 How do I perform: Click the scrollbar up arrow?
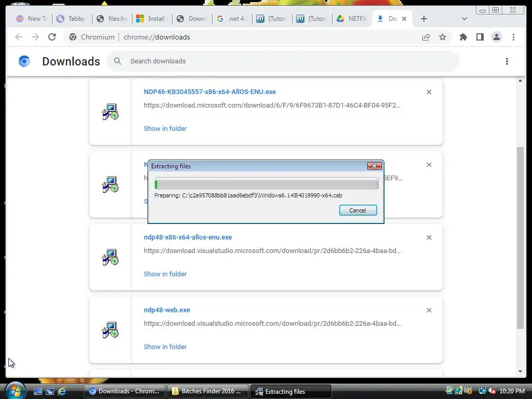[520, 81]
